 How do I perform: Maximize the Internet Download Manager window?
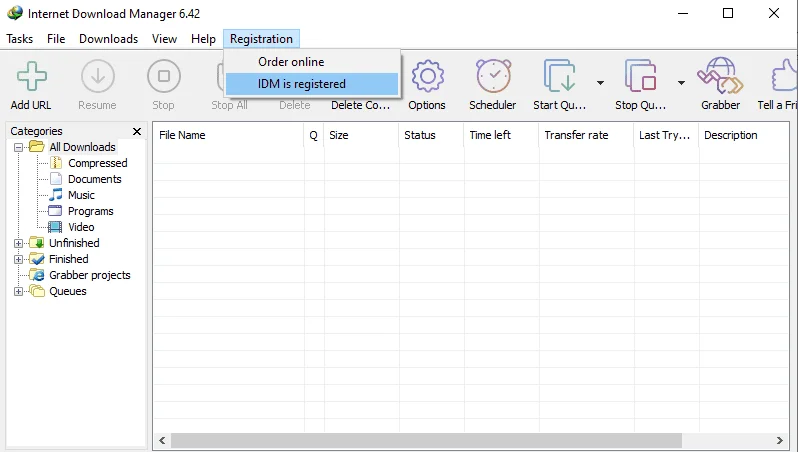click(x=728, y=13)
